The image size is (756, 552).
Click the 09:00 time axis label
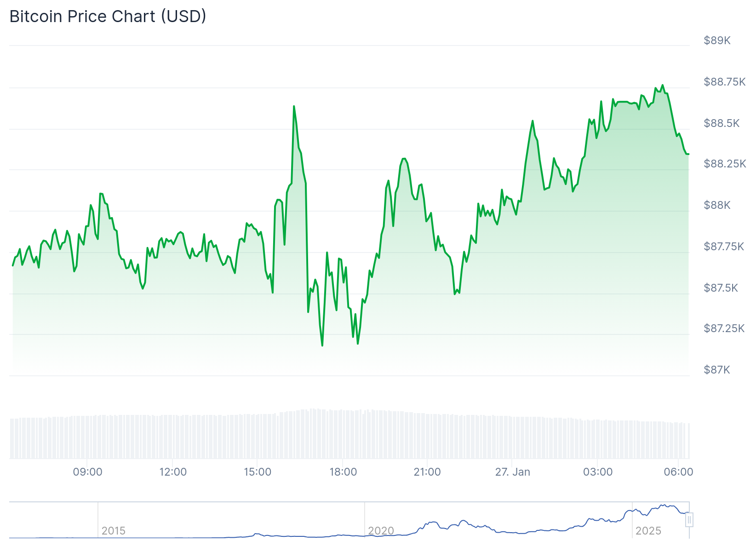click(87, 472)
